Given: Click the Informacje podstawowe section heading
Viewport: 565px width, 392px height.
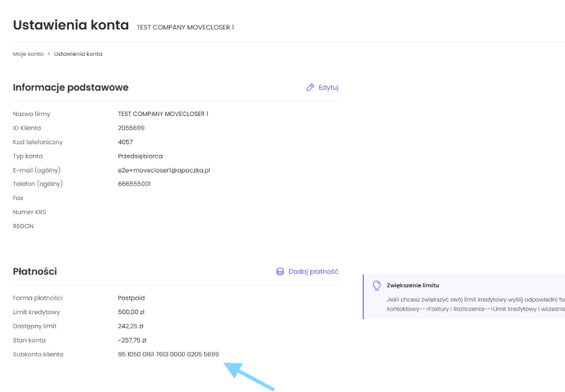Looking at the screenshot, I should 70,87.
